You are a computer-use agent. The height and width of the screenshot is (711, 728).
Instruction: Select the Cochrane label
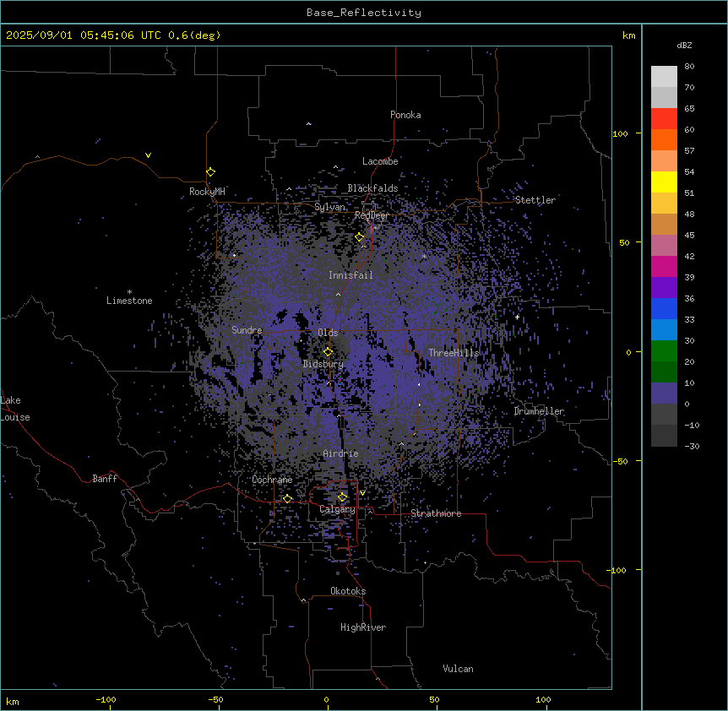(272, 480)
